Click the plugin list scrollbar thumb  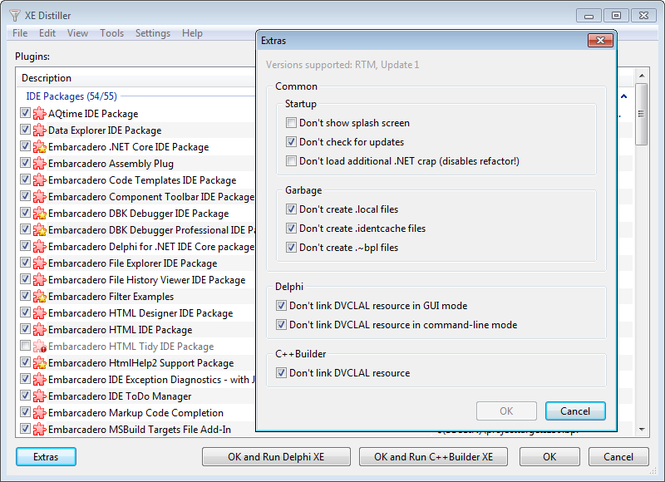tap(642, 114)
